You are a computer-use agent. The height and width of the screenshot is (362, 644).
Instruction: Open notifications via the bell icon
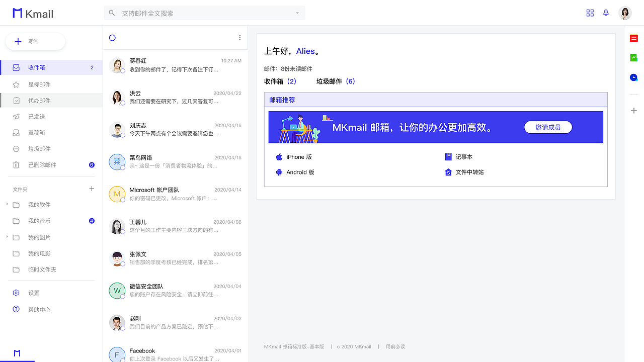[x=606, y=13]
